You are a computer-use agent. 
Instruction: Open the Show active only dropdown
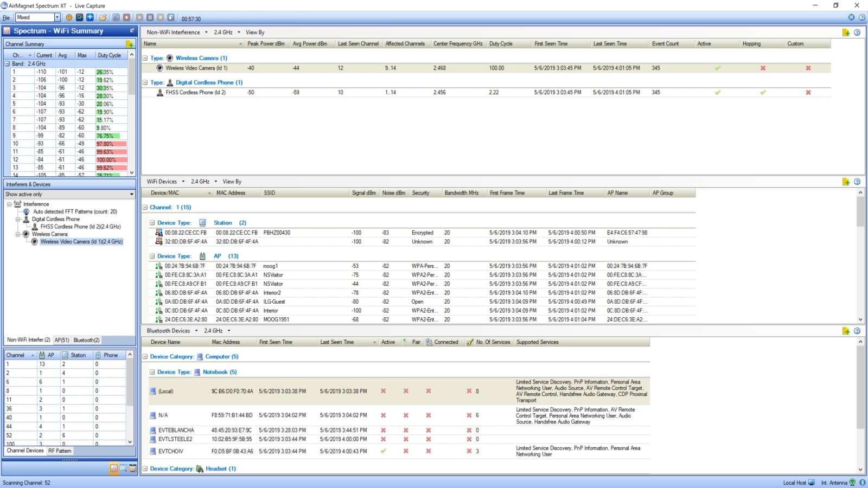click(131, 194)
